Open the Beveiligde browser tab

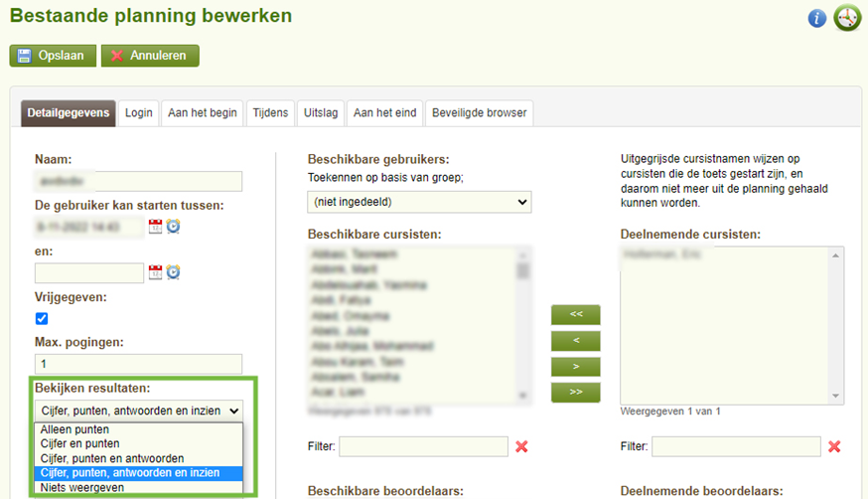pyautogui.click(x=479, y=113)
